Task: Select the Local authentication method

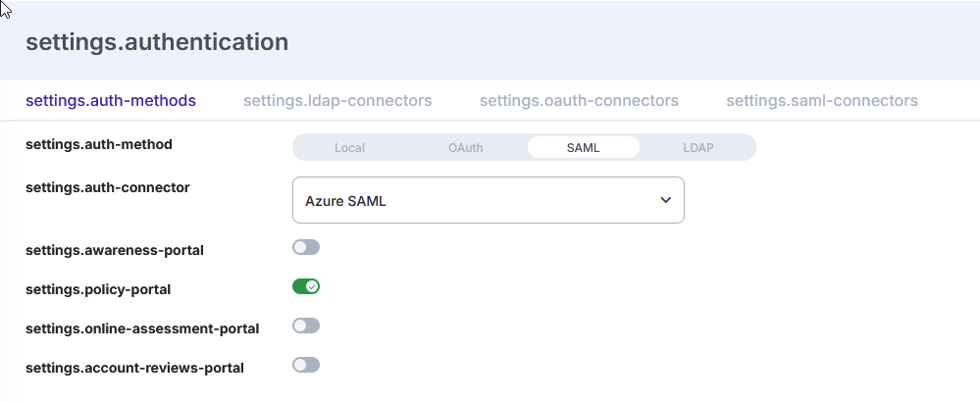Action: pos(349,148)
